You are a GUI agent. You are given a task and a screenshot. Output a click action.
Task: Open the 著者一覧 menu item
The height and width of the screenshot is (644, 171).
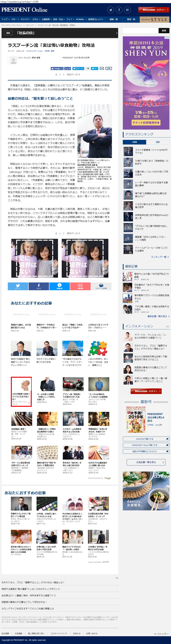pyautogui.click(x=131, y=19)
